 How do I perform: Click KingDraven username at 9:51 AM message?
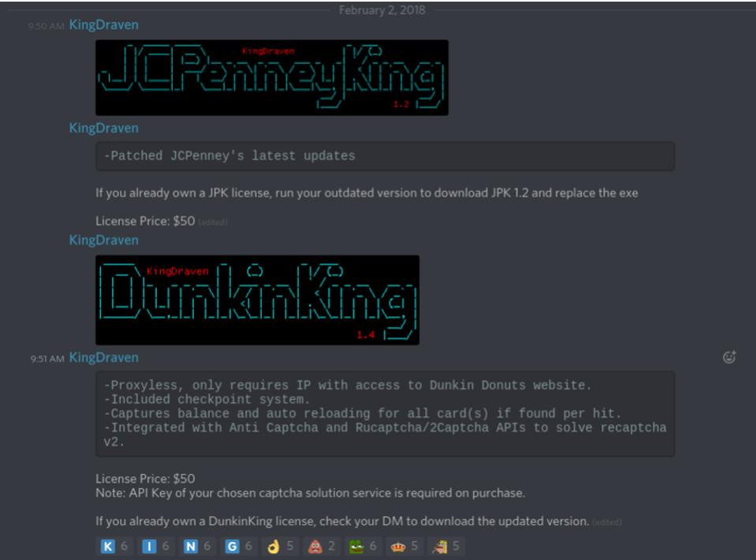pos(103,358)
